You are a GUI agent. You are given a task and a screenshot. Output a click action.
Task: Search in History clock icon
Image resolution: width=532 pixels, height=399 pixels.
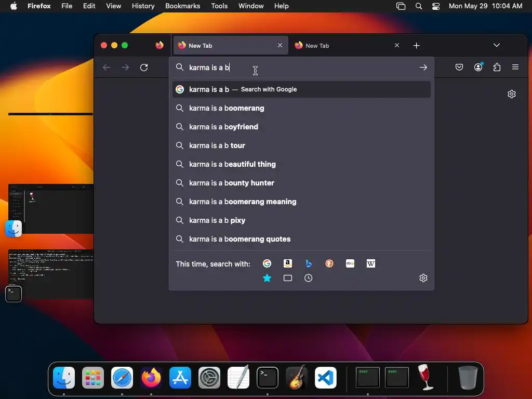(309, 278)
